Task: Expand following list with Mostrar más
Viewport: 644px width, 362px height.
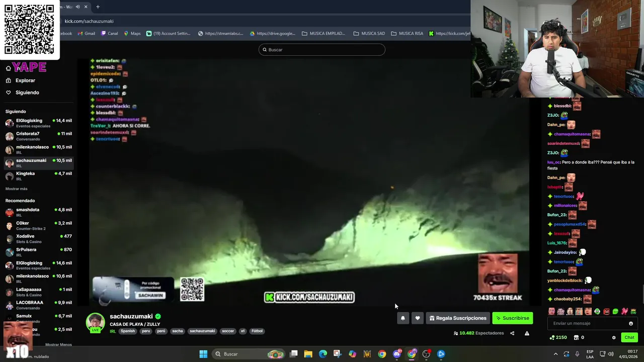Action: click(17, 189)
